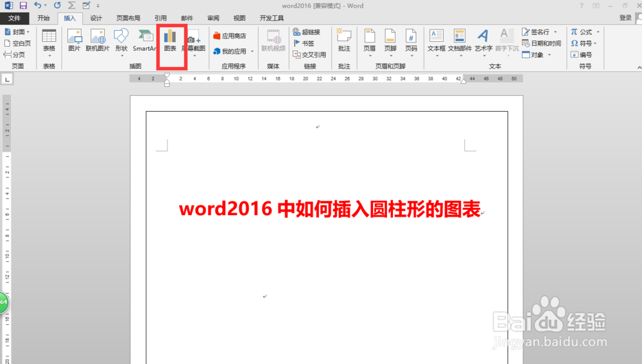Insert a picture (图片)
This screenshot has width=642, height=364.
click(x=74, y=40)
